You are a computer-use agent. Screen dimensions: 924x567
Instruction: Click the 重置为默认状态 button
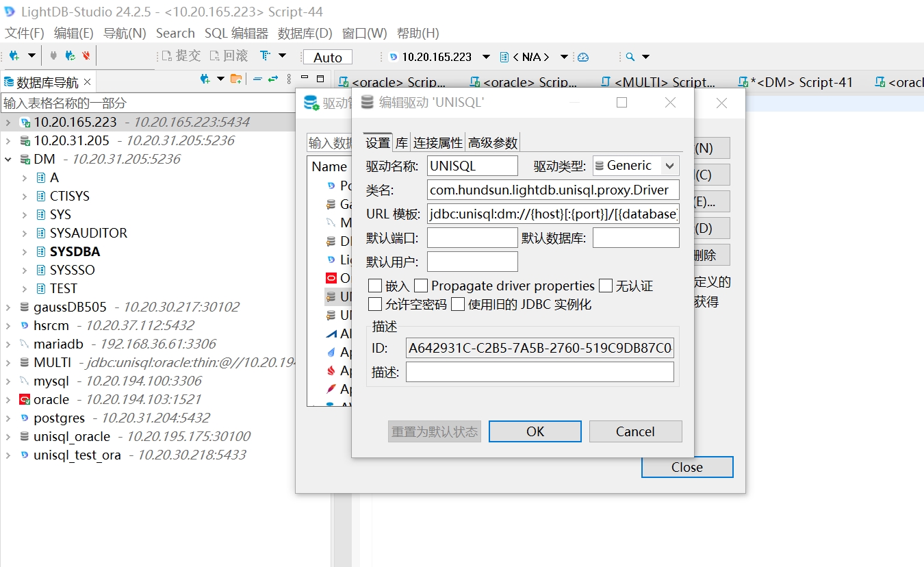coord(435,431)
